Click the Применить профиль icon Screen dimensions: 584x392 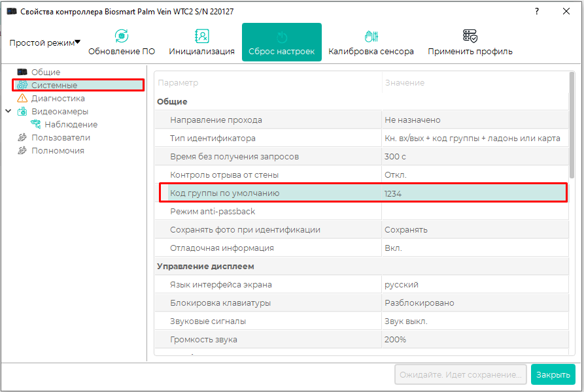point(470,36)
